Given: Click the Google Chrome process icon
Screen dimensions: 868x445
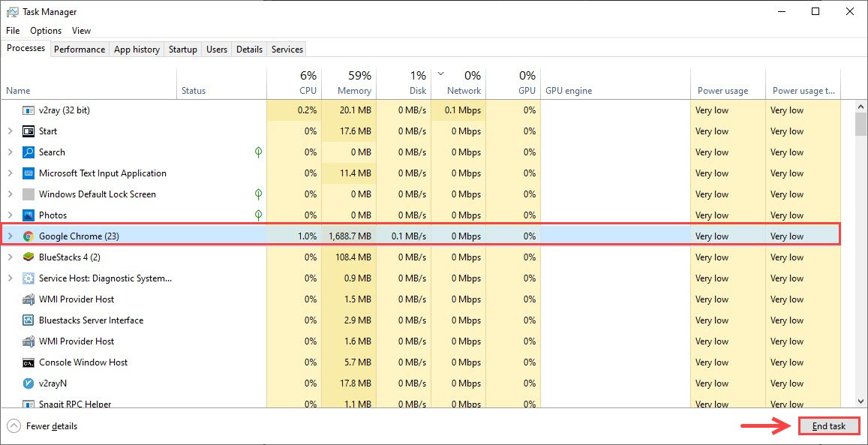Looking at the screenshot, I should click(29, 236).
